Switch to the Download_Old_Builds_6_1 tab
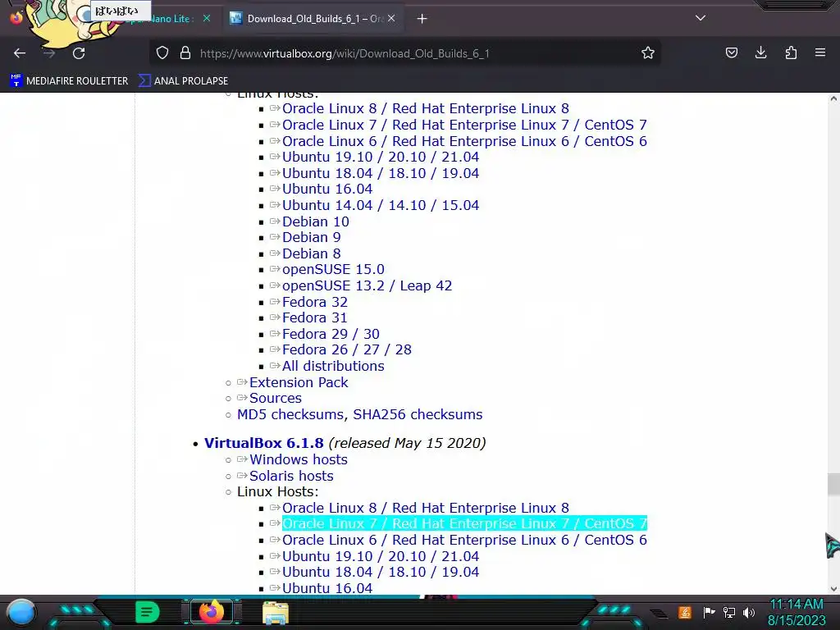The height and width of the screenshot is (630, 840). click(314, 19)
